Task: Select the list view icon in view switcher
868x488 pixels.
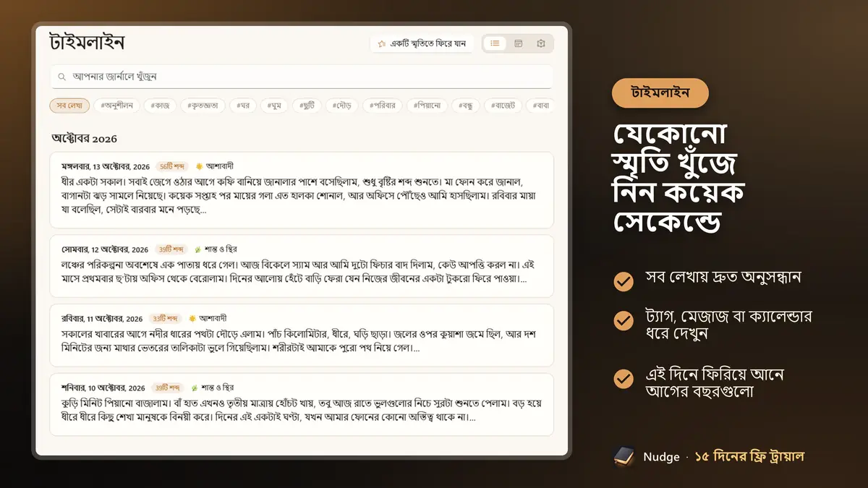Action: (x=495, y=43)
